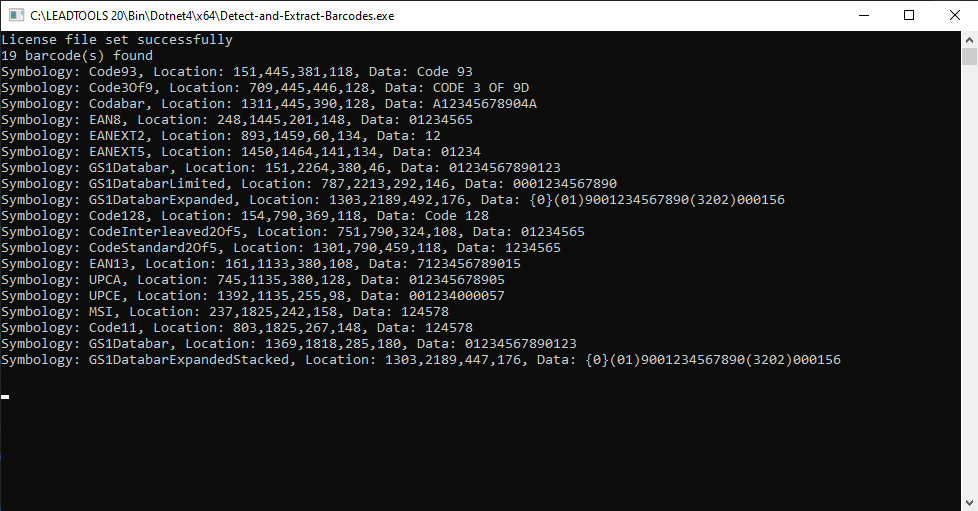Image resolution: width=978 pixels, height=511 pixels.
Task: Click the "License file set successfully" line
Action: click(117, 40)
